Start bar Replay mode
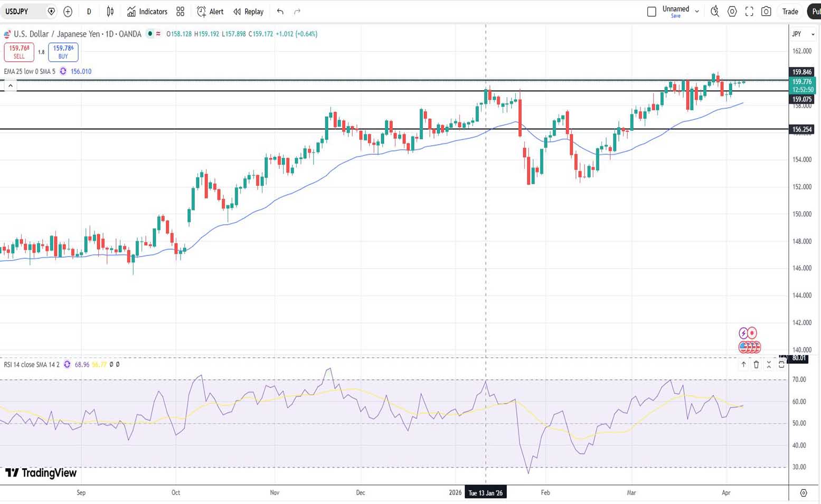 (249, 12)
